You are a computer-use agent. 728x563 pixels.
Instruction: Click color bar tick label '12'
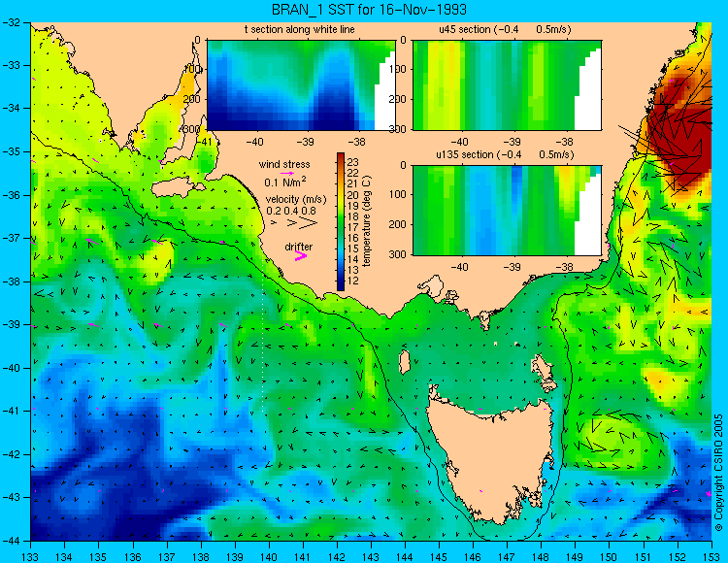point(353,281)
